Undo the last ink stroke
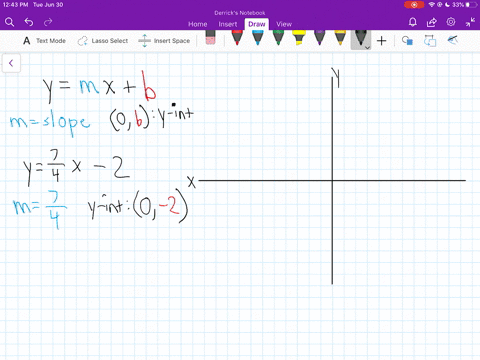 [29, 22]
